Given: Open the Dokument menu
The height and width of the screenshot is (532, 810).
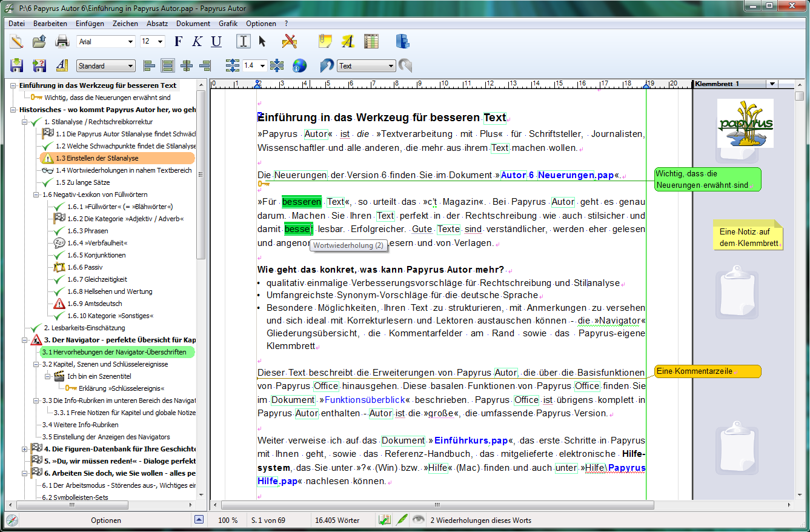Looking at the screenshot, I should 193,24.
